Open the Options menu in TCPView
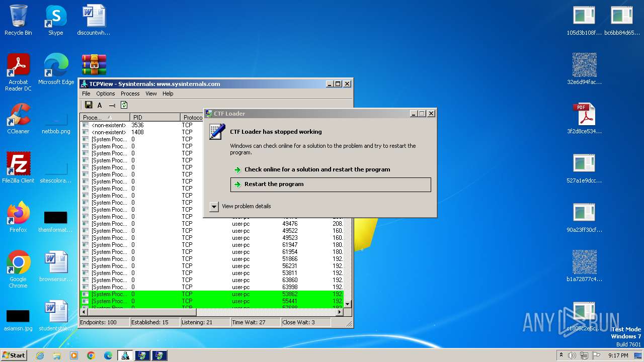This screenshot has height=362, width=644. pos(106,94)
